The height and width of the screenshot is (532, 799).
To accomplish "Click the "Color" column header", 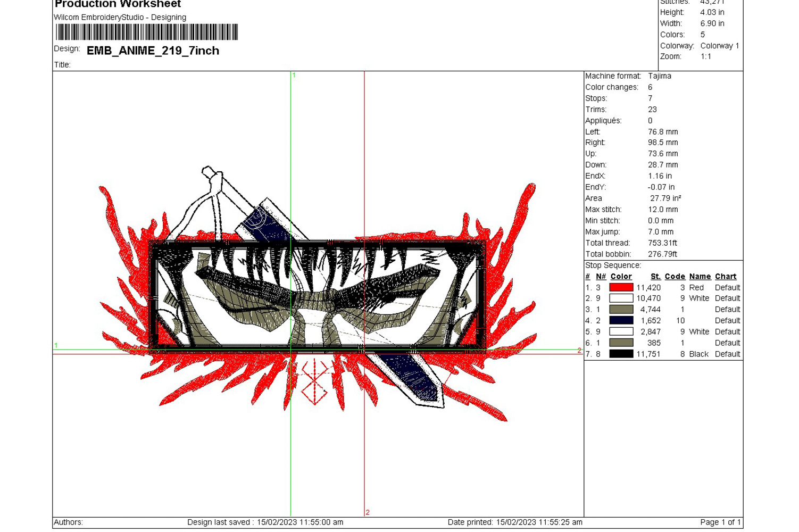I will (x=621, y=277).
